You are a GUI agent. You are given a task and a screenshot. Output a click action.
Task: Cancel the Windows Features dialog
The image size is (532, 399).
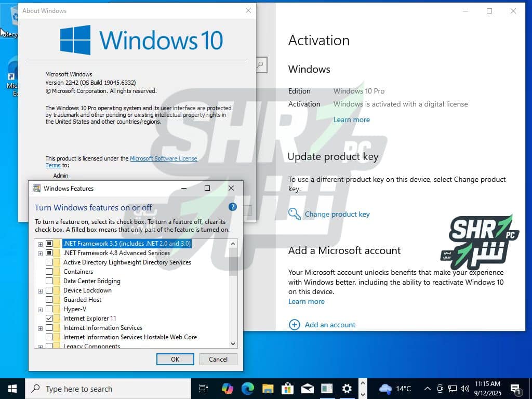click(218, 360)
